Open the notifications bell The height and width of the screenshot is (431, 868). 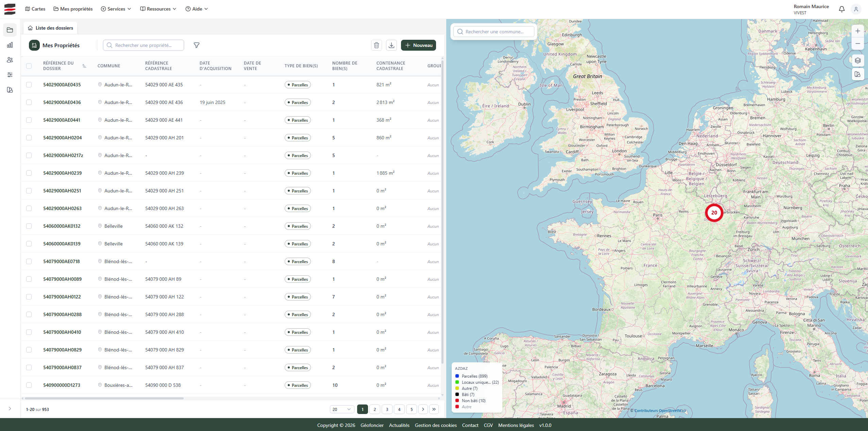(x=842, y=9)
